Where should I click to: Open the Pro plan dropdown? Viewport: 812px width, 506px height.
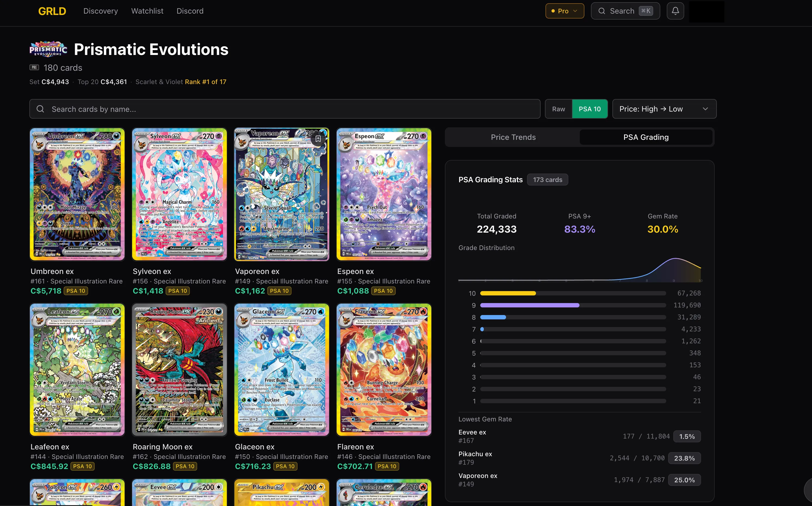tap(565, 11)
